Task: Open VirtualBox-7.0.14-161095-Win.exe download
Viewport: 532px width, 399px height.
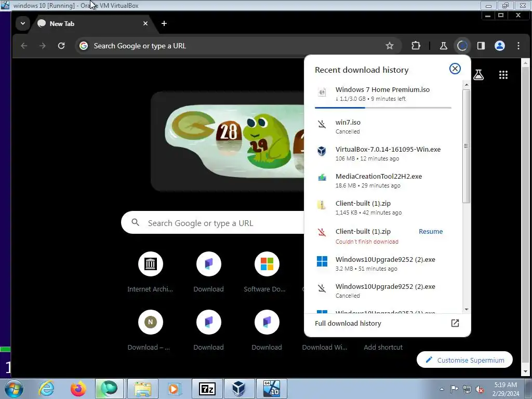Action: pyautogui.click(x=383, y=154)
